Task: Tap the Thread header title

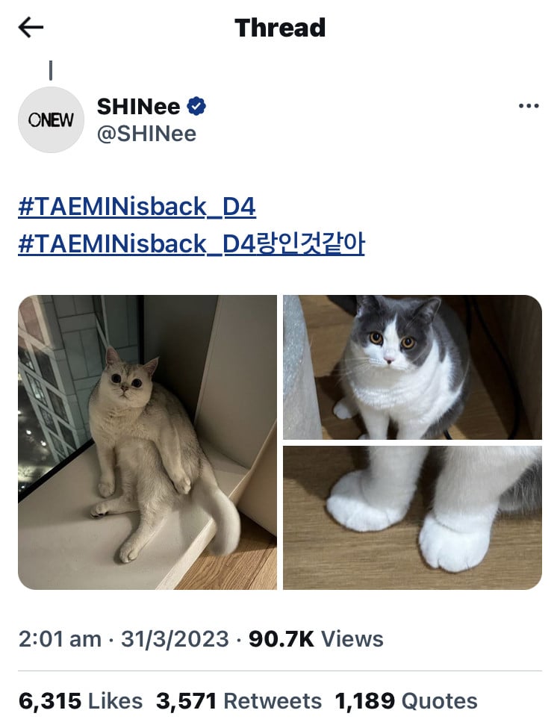Action: click(280, 28)
